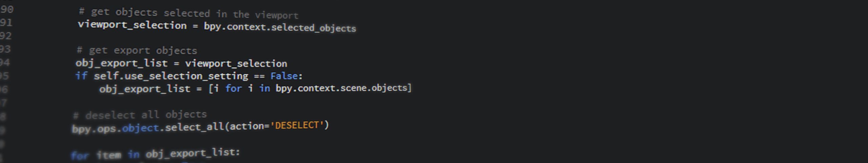868x163 pixels.
Task: Click the "if" keyword before self.use_selection_setting
Action: coord(81,75)
